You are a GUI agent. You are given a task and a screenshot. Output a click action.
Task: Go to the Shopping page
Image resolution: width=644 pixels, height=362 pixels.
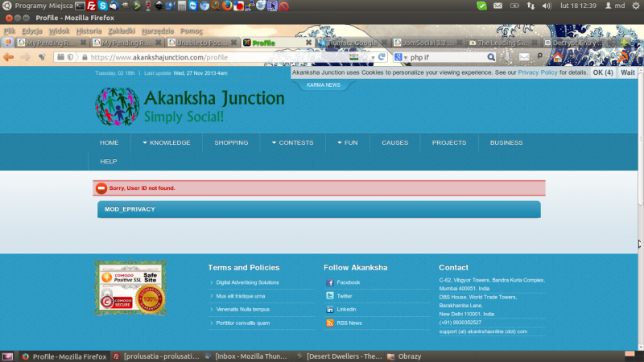click(x=231, y=142)
